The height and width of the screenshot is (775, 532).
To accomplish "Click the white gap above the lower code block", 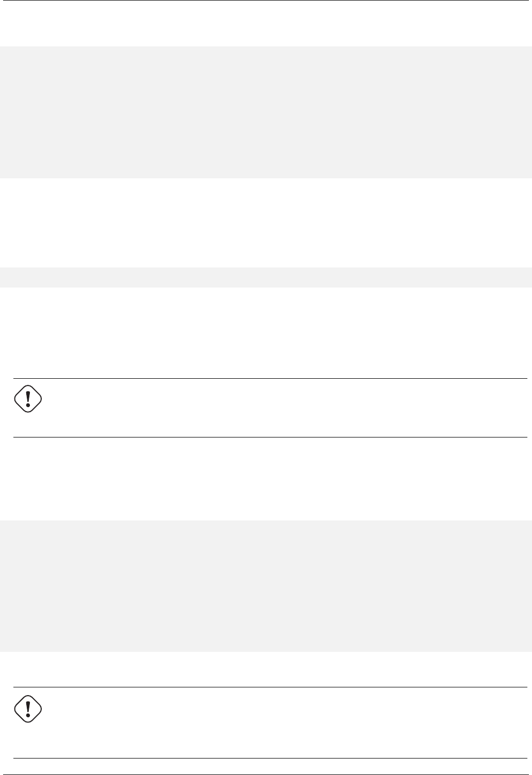I will [x=266, y=479].
